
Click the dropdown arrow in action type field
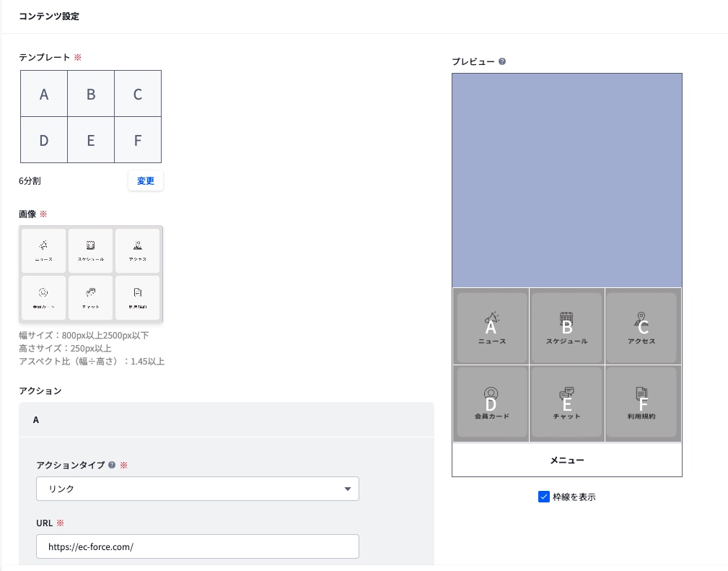(348, 489)
